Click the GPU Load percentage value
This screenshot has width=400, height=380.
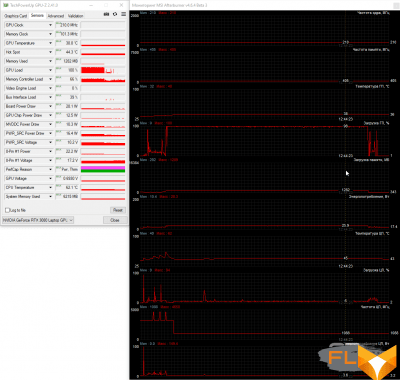click(x=67, y=70)
